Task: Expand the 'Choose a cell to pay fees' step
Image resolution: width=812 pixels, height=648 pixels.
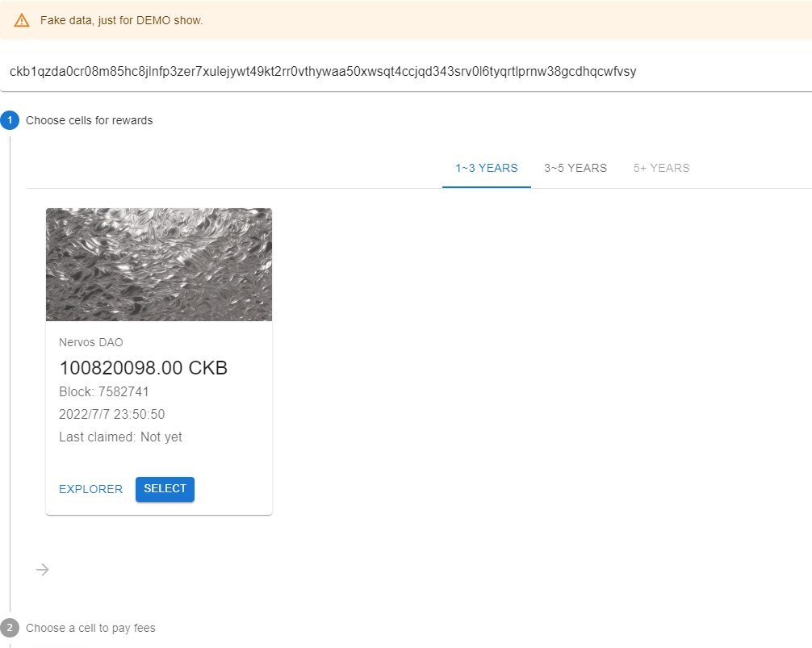Action: [x=90, y=628]
